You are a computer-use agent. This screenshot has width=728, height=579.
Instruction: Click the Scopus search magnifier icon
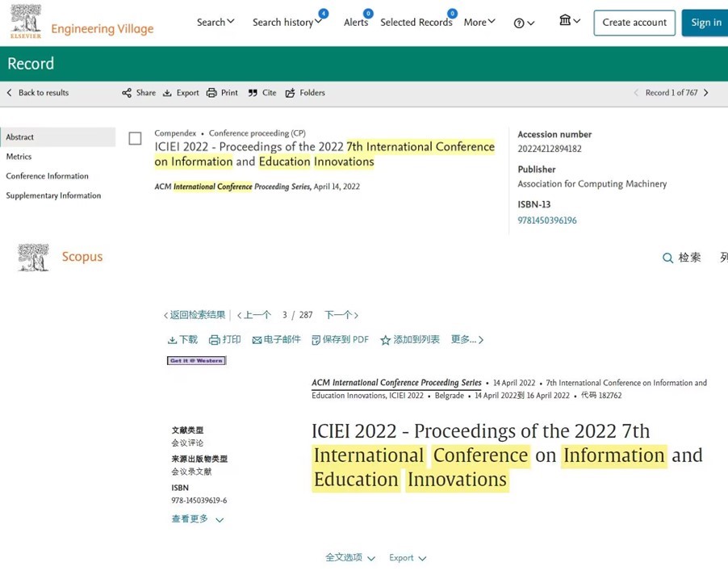click(x=667, y=258)
